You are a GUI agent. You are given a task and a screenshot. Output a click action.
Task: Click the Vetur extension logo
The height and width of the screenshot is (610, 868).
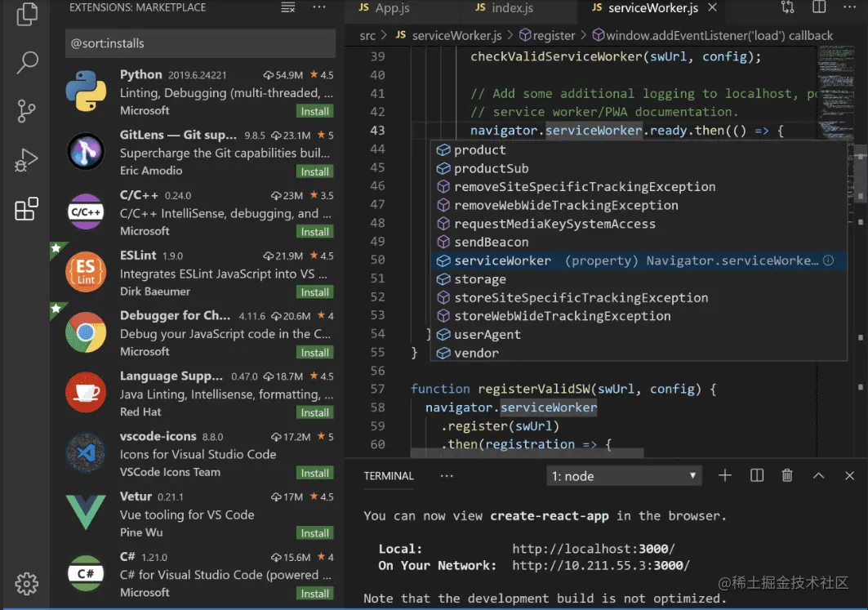point(86,513)
